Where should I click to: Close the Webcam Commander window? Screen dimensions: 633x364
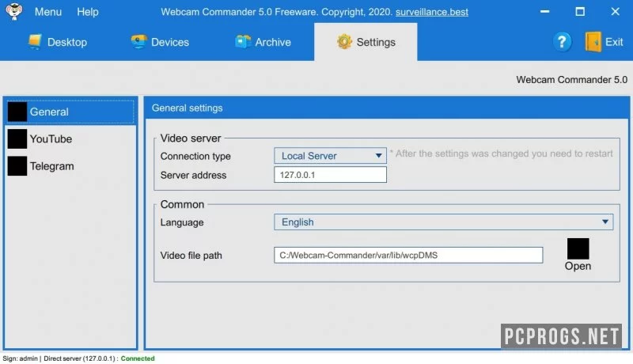616,11
